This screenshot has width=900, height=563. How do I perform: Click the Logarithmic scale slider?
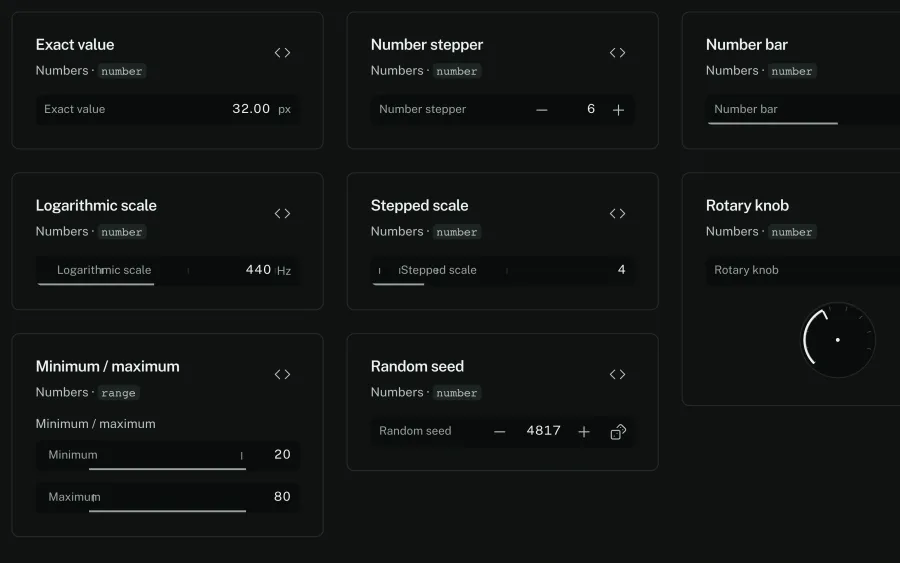tap(167, 270)
